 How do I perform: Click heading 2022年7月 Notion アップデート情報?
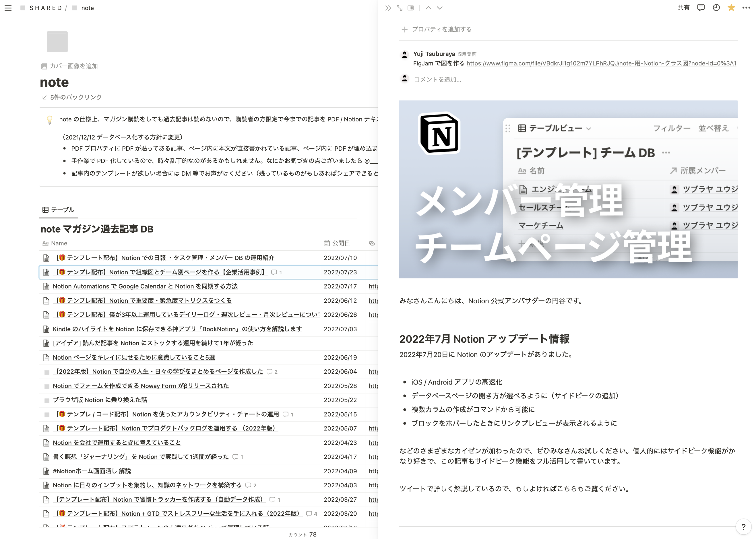coord(484,339)
